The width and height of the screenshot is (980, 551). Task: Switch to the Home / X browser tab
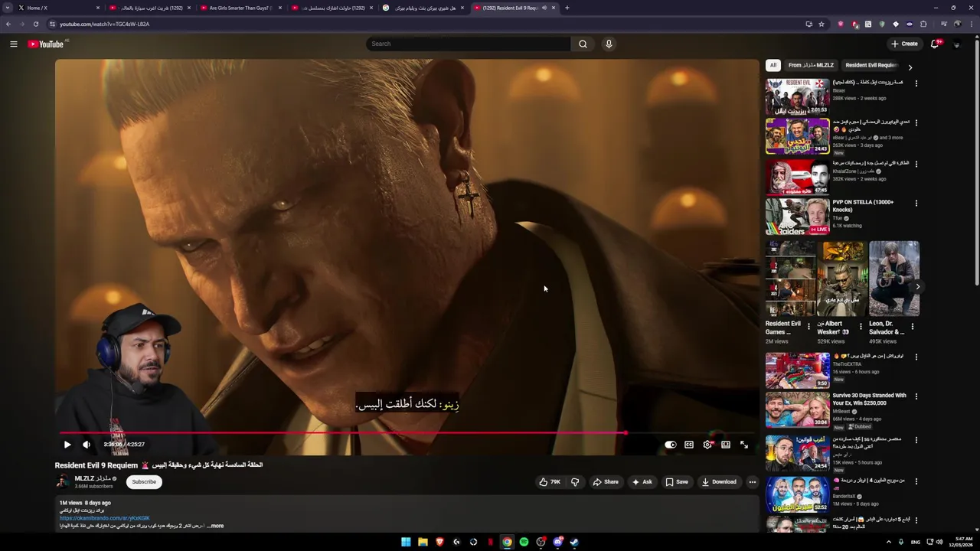(x=60, y=8)
